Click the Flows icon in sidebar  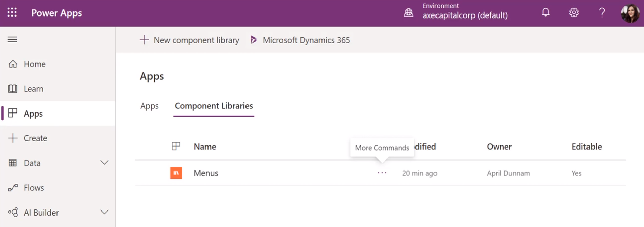pyautogui.click(x=13, y=188)
